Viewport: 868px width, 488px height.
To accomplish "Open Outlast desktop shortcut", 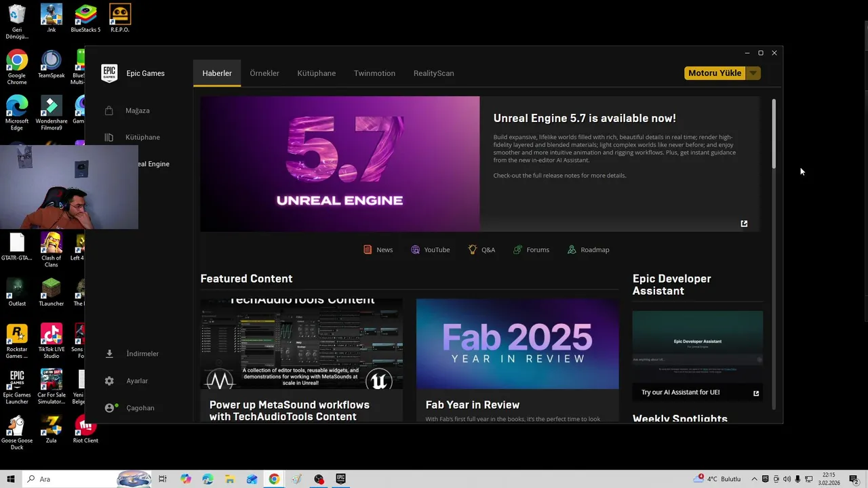I will [x=17, y=292].
